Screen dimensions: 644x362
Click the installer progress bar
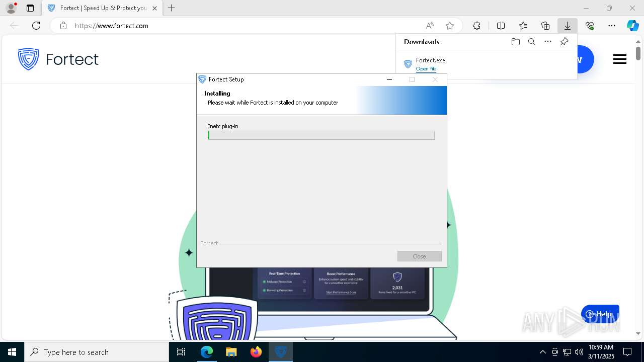[321, 135]
